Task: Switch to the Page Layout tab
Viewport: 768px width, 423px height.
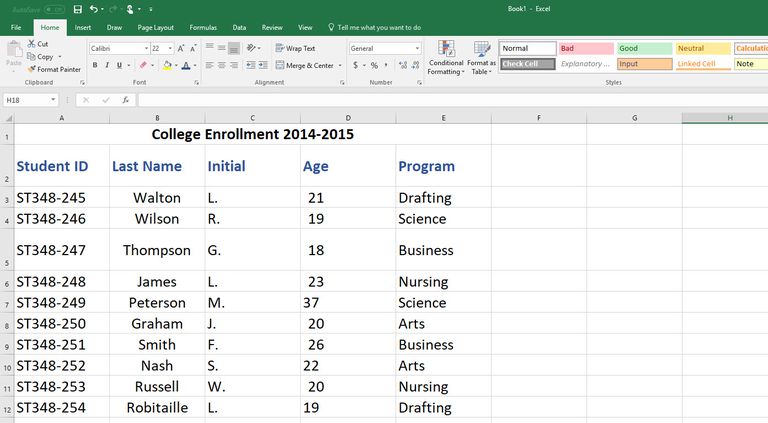Action: pyautogui.click(x=155, y=28)
